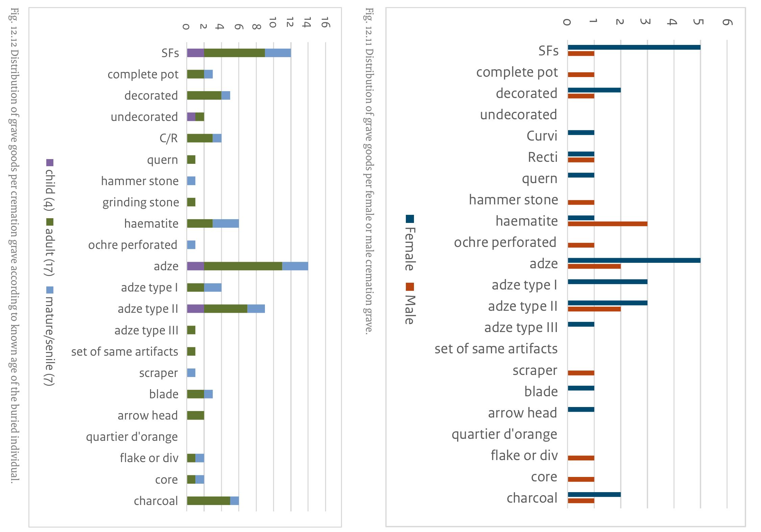
Task: Click the orange Male legend swatch
Action: (410, 287)
